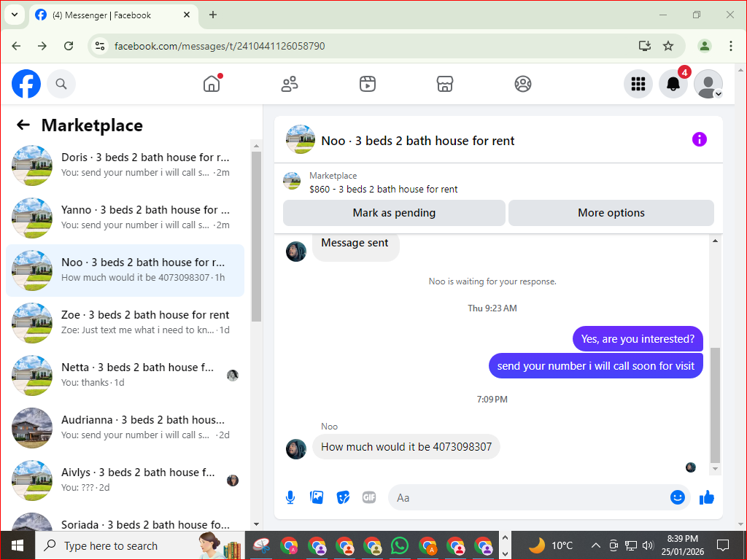Open Aivlys conversation

pos(125,480)
